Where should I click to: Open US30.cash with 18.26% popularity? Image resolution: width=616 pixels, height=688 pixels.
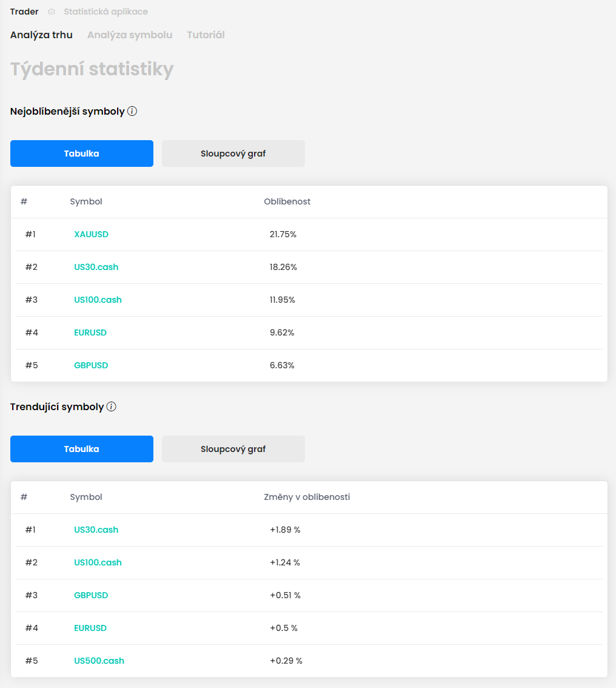click(96, 267)
